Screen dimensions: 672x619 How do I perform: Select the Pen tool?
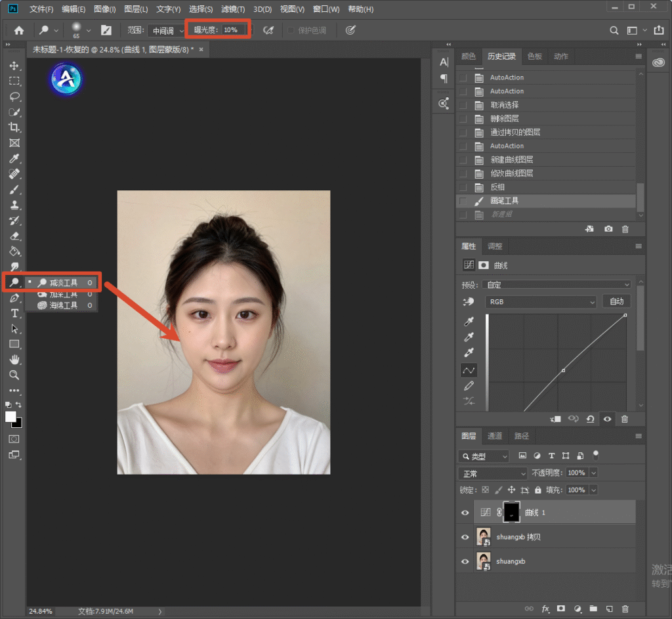coord(14,298)
